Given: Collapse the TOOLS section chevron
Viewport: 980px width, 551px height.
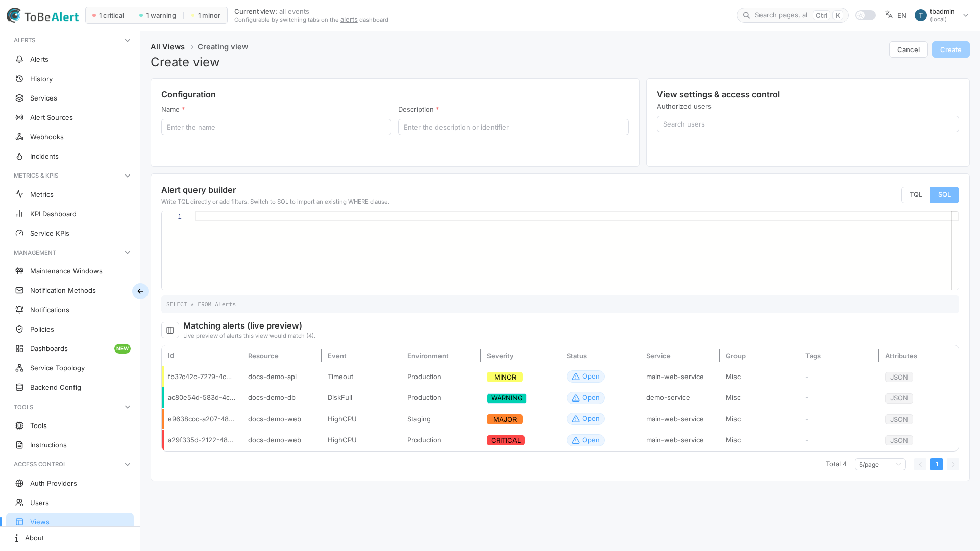Looking at the screenshot, I should click(x=128, y=407).
